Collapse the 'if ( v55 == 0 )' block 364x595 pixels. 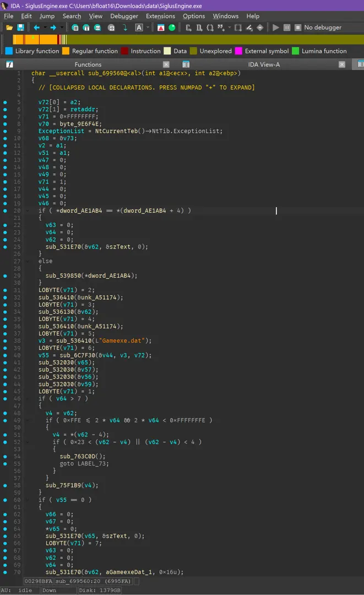click(x=28, y=500)
